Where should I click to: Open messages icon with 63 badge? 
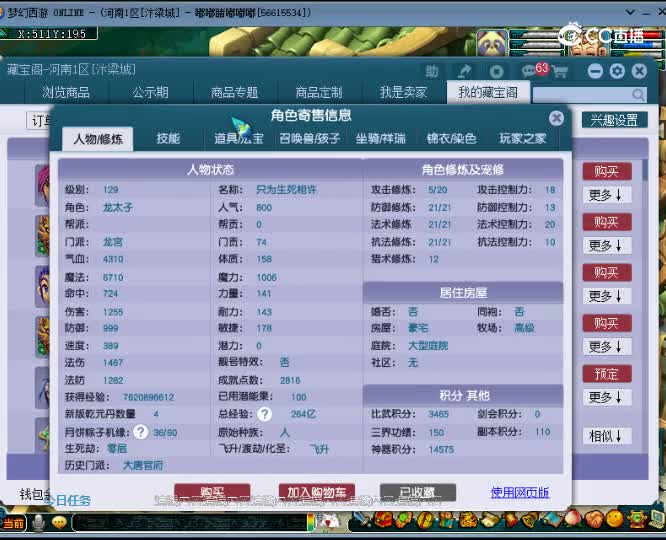529,71
